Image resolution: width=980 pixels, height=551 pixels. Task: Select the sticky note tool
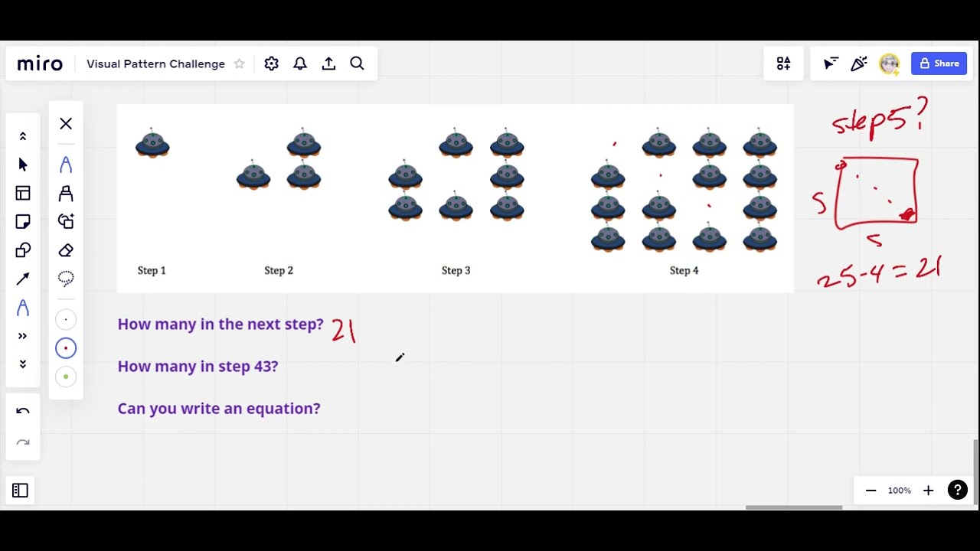(x=23, y=222)
